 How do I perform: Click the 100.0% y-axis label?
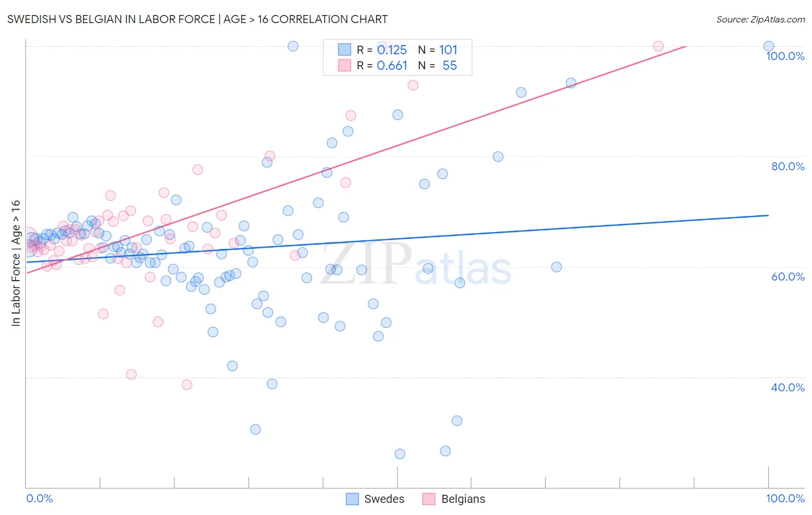click(x=785, y=56)
